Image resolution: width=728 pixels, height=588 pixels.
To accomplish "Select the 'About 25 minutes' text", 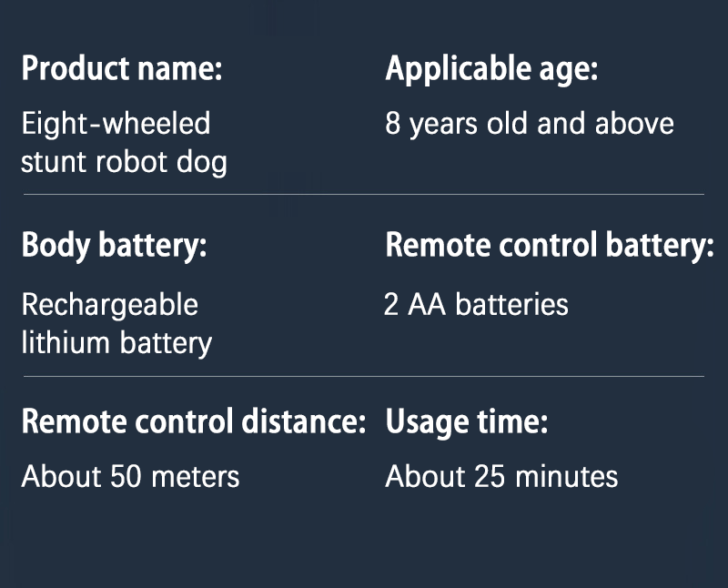I will point(501,477).
